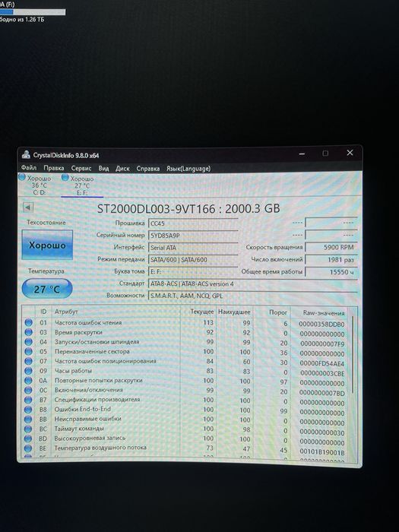Open the Файл menu
399x532 pixels.
tap(29, 168)
